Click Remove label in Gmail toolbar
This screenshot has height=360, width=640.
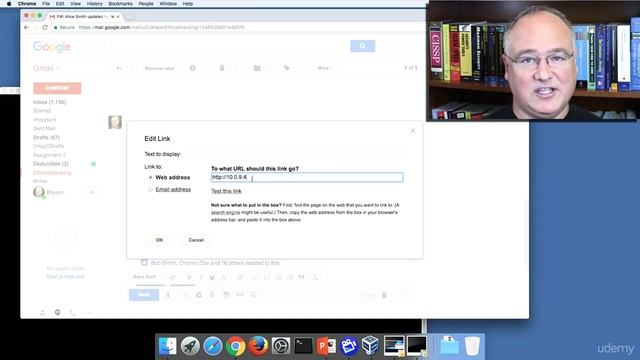(160, 68)
